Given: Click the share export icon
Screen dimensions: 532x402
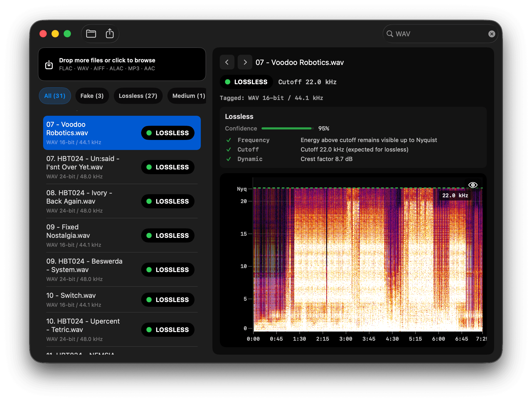Looking at the screenshot, I should click(x=110, y=34).
